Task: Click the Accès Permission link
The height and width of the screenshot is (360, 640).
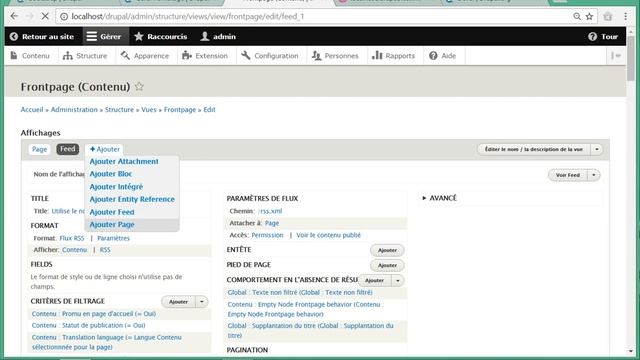Action: [x=267, y=235]
